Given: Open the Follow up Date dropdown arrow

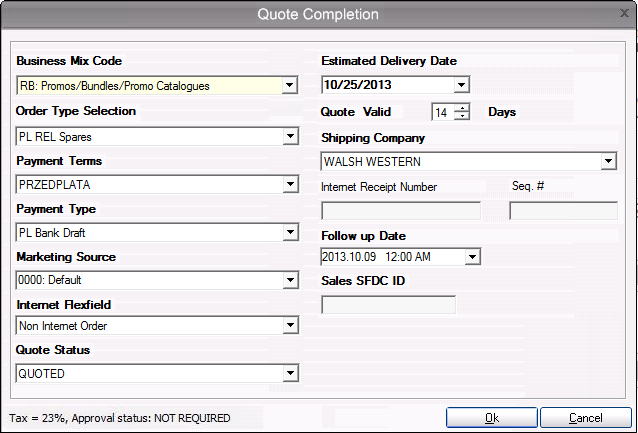Looking at the screenshot, I should tap(472, 257).
